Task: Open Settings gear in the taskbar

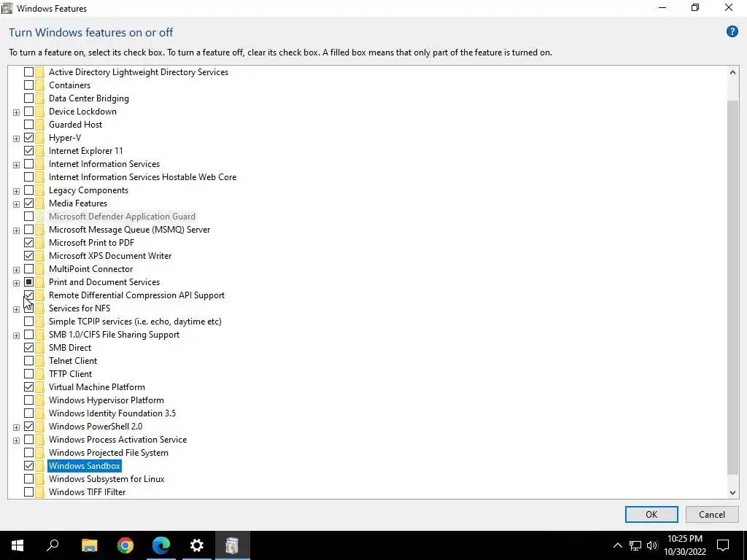Action: click(197, 545)
